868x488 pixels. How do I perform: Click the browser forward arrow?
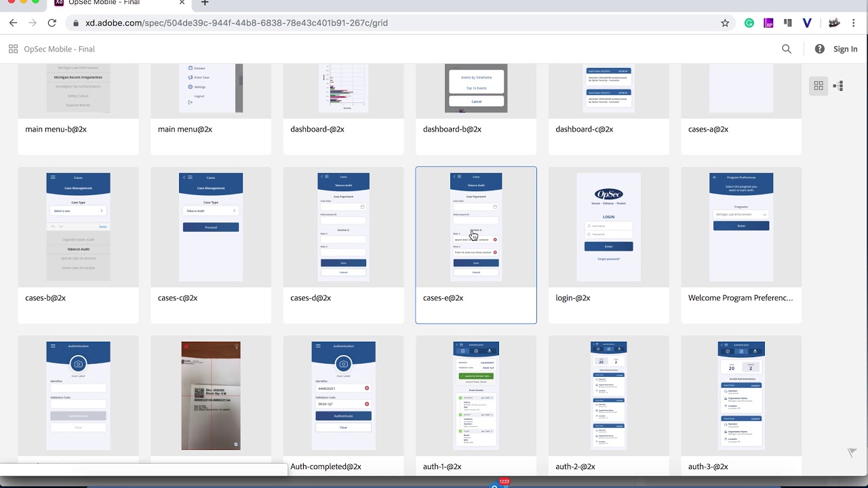click(33, 23)
